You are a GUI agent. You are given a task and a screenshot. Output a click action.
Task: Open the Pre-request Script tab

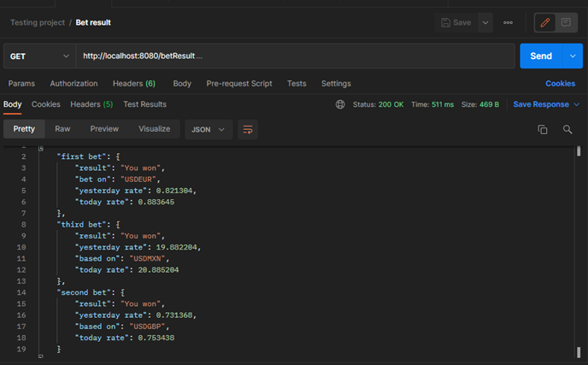tap(239, 83)
